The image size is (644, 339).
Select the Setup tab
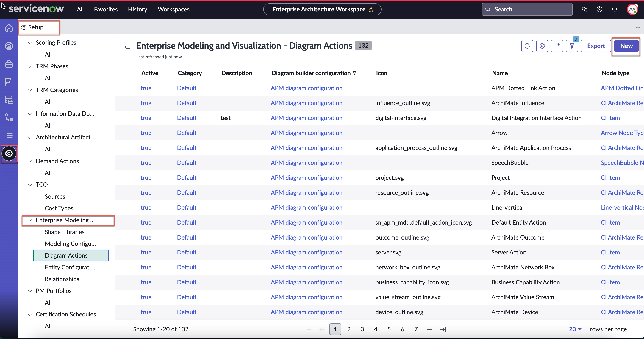[39, 27]
